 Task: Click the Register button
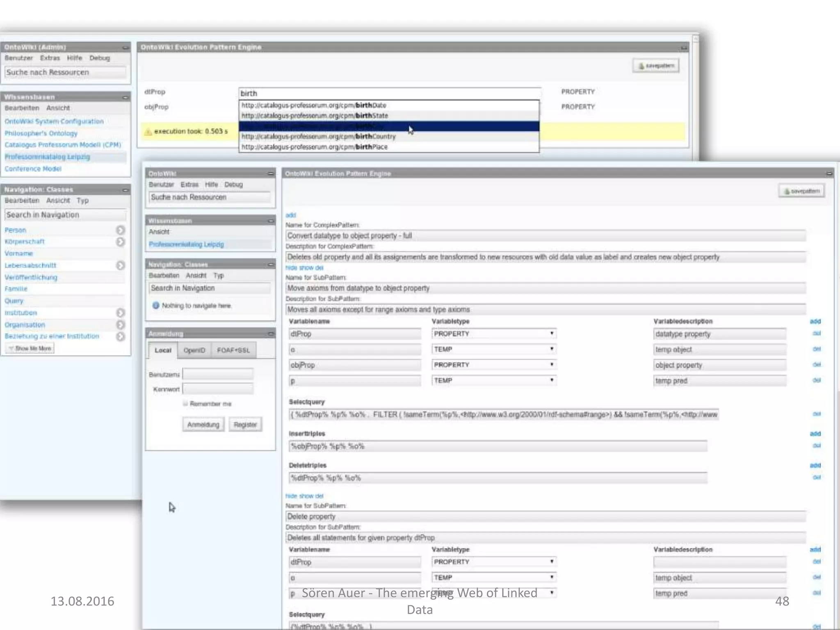pos(245,425)
